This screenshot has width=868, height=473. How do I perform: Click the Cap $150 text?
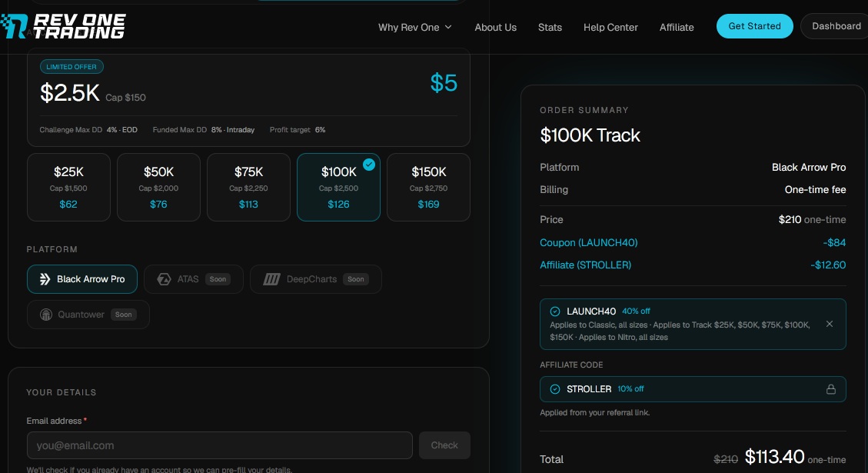coord(125,98)
